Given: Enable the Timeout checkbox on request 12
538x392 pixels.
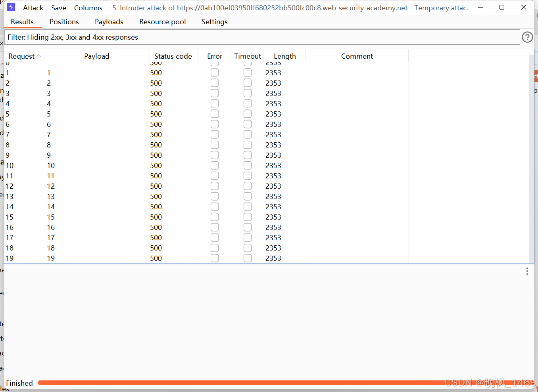Looking at the screenshot, I should pyautogui.click(x=248, y=185).
